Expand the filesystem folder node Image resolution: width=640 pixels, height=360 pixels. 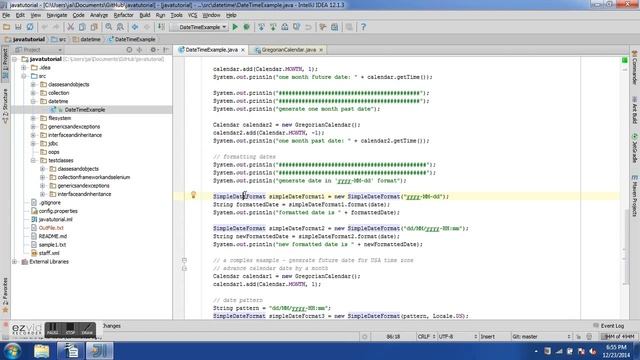33,118
